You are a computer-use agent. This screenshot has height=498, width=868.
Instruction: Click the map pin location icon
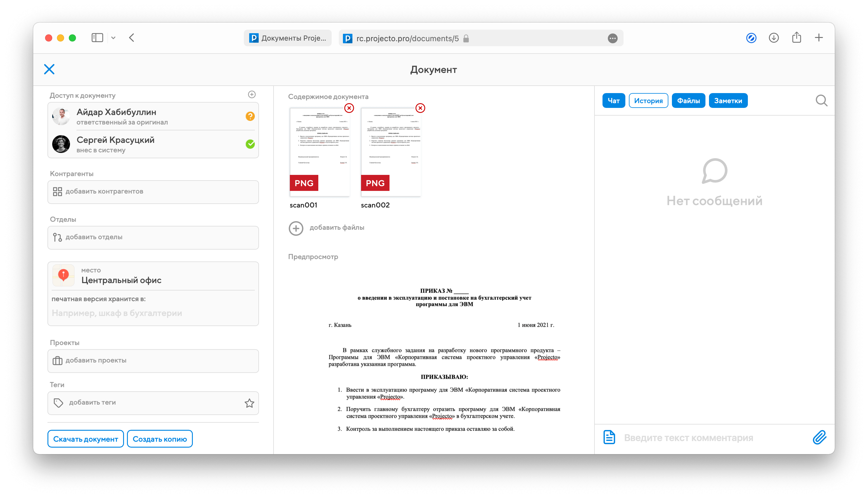click(x=63, y=275)
